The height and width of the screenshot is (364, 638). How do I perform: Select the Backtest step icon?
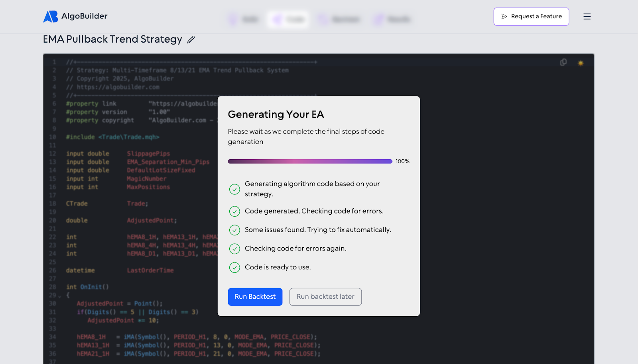[321, 19]
